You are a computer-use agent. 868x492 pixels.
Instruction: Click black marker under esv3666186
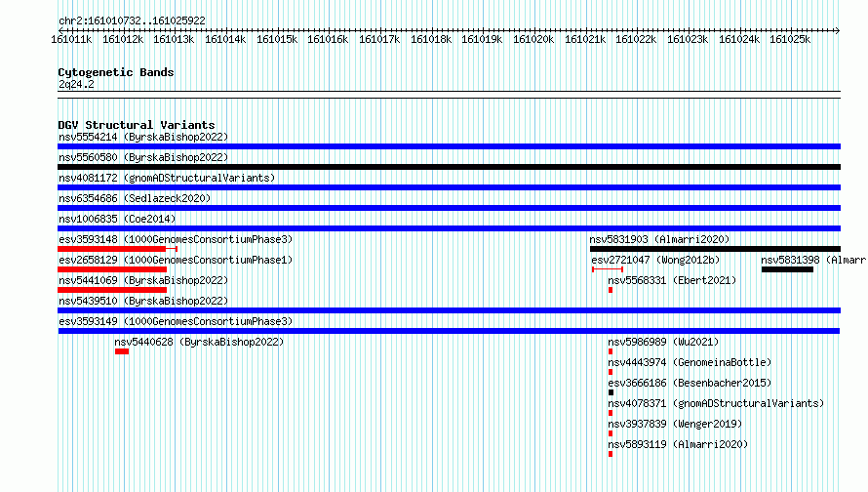click(x=612, y=392)
